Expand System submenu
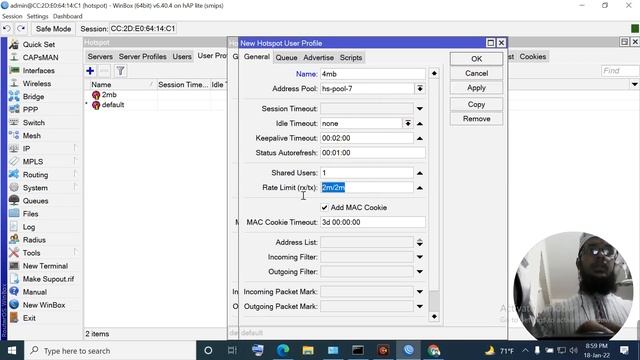640x360 pixels. (35, 188)
